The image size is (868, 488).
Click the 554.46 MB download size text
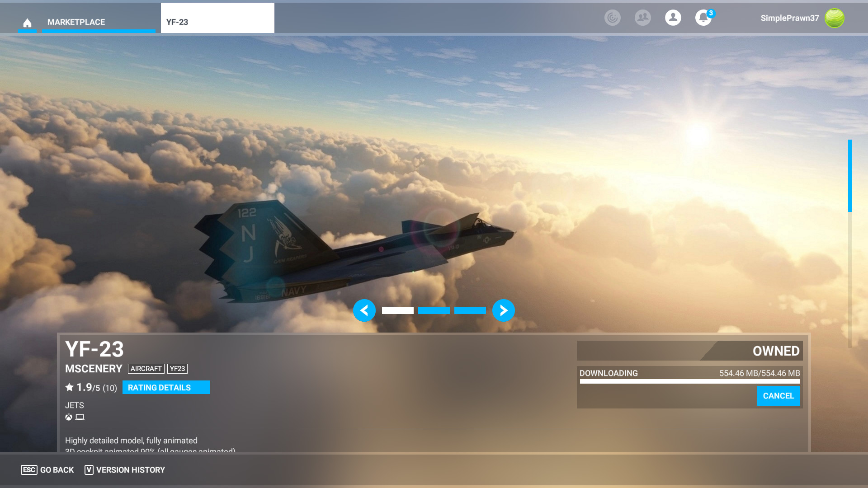point(759,373)
